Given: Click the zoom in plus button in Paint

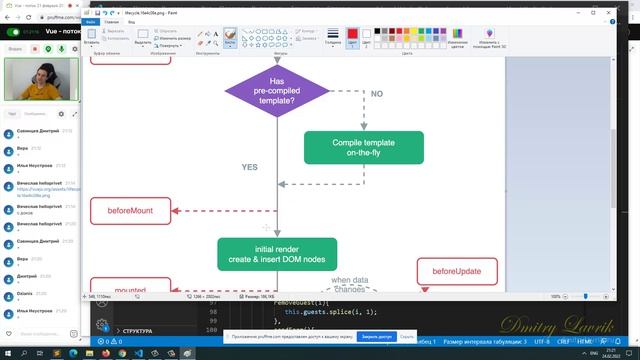Looking at the screenshot, I should (x=606, y=296).
